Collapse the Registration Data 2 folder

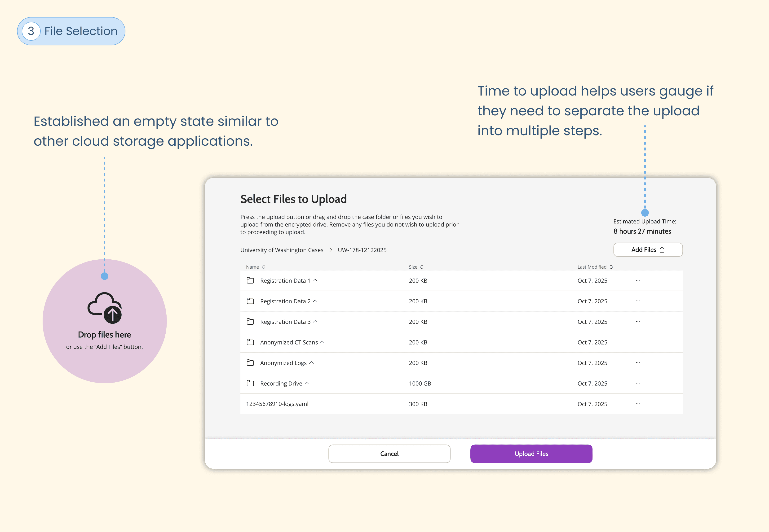point(315,301)
